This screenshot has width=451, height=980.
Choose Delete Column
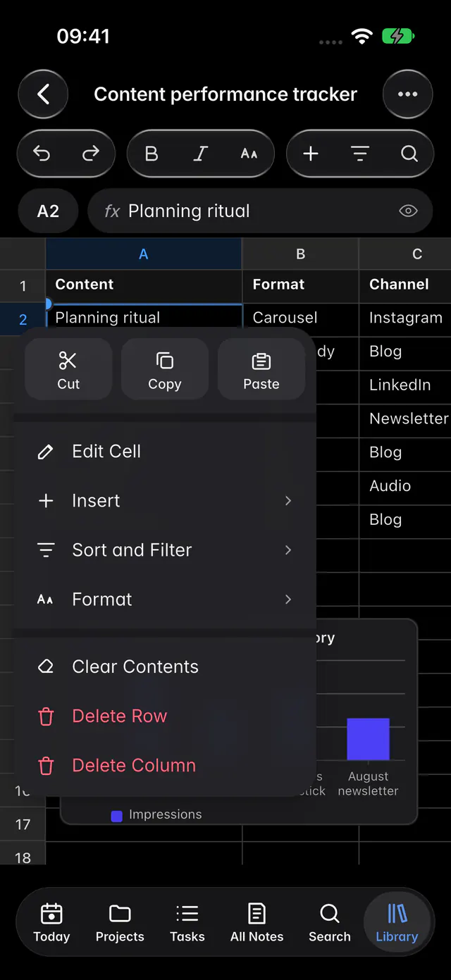pyautogui.click(x=165, y=765)
